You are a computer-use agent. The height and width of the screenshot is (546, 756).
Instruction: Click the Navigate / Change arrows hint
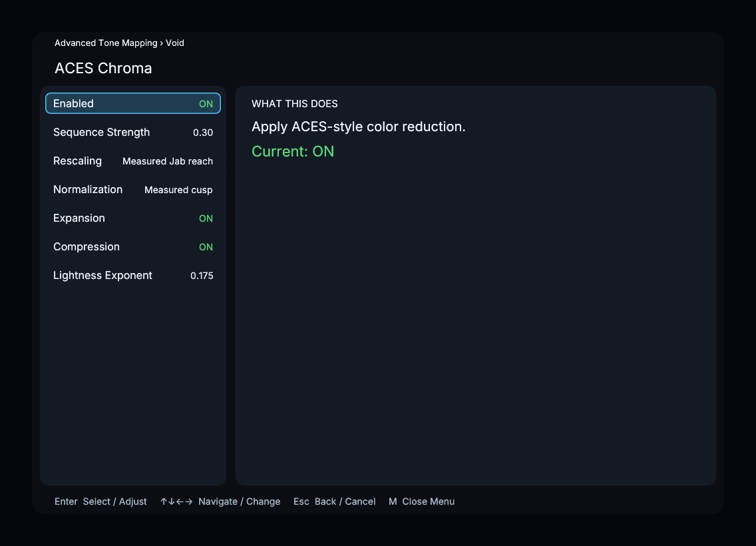[220, 501]
